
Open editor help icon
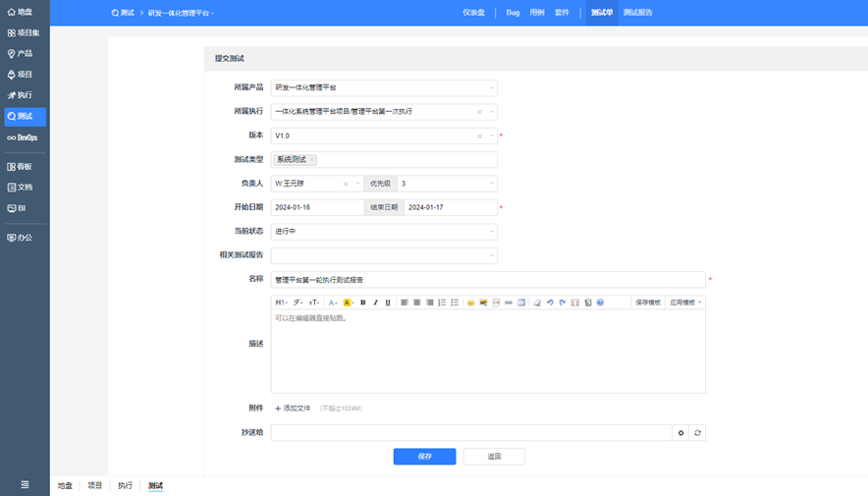pyautogui.click(x=600, y=303)
